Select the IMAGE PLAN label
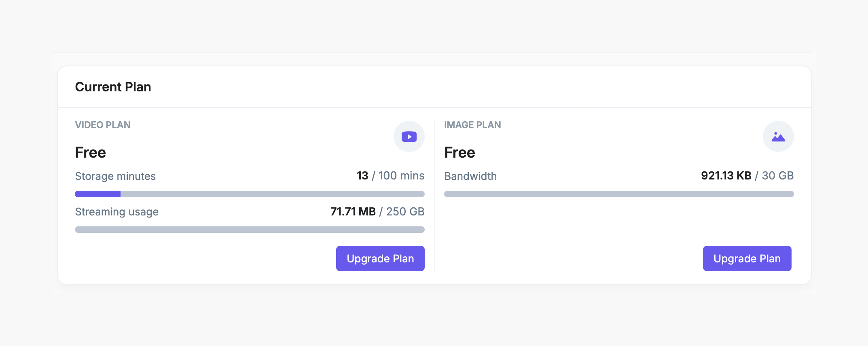868x346 pixels. [472, 125]
